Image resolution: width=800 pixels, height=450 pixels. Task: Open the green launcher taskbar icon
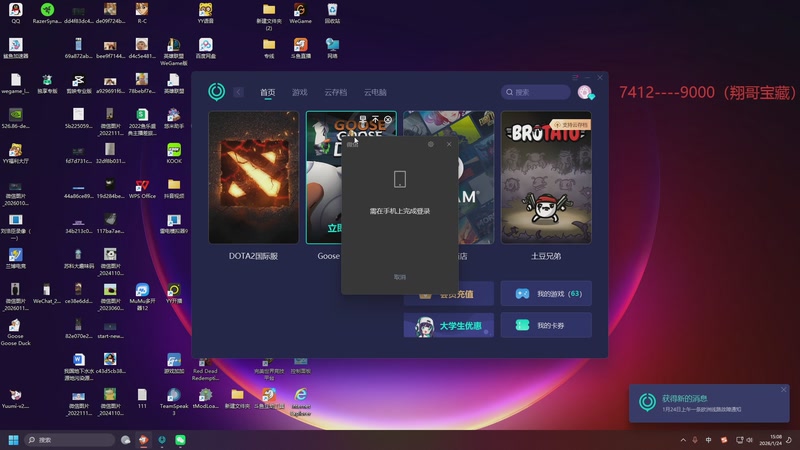(x=162, y=440)
